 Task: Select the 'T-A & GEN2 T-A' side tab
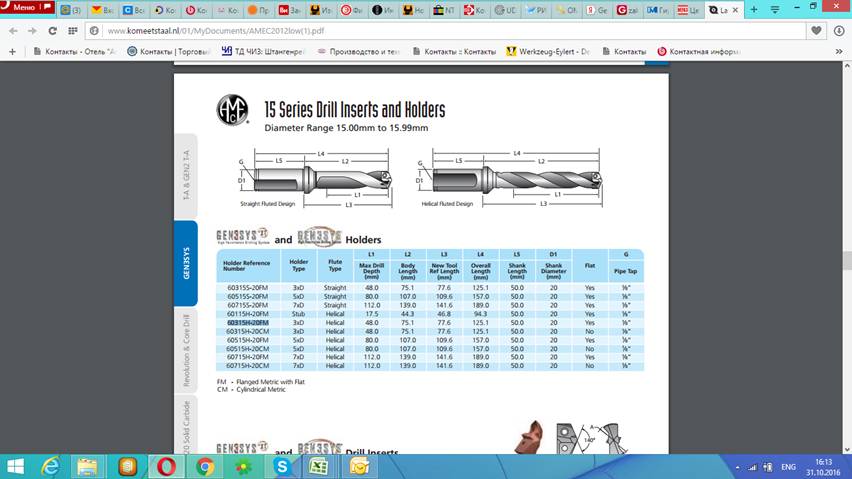click(x=186, y=175)
